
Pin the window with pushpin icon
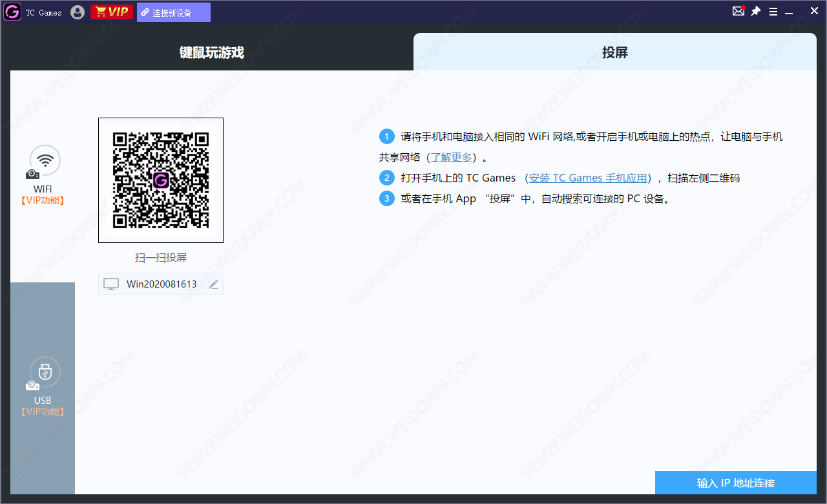[x=756, y=12]
